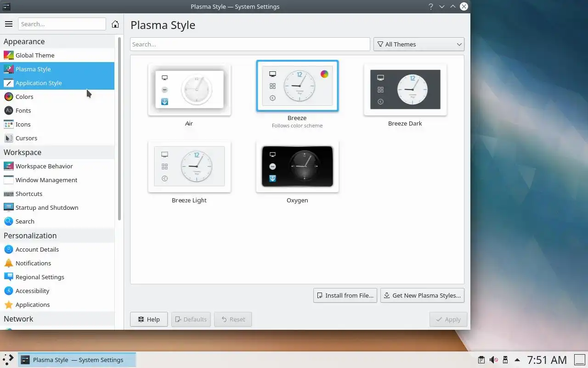Select Colors in the sidebar
This screenshot has width=588, height=368.
(57, 97)
